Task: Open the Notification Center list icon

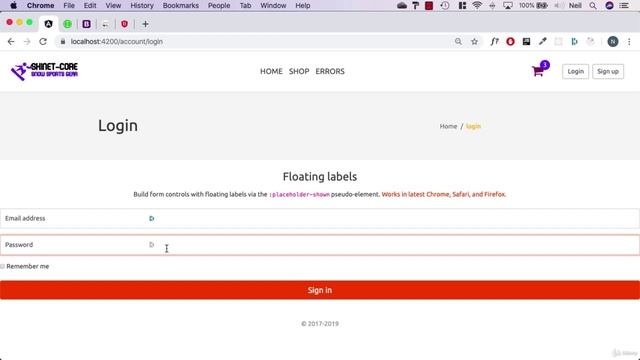Action: pos(624,6)
